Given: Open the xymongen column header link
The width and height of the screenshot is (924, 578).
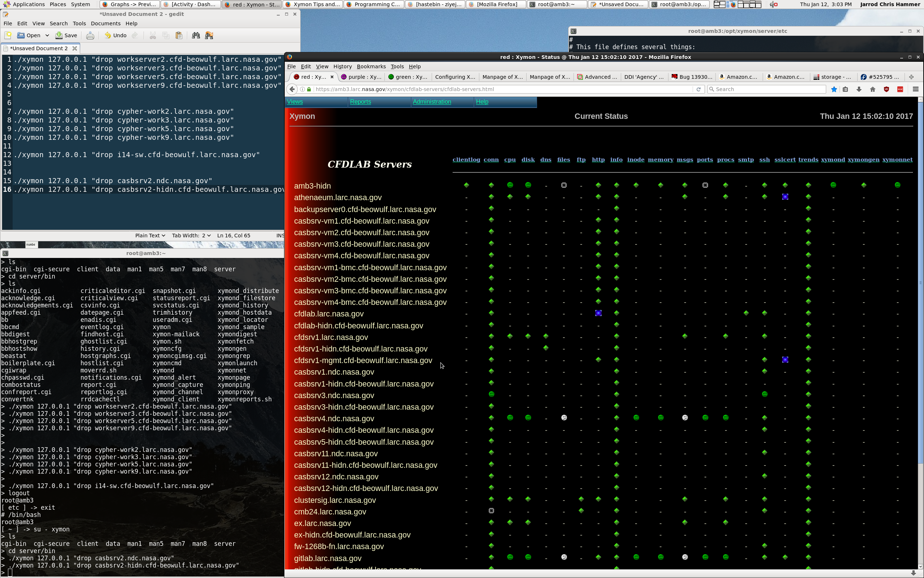Looking at the screenshot, I should coord(863,160).
